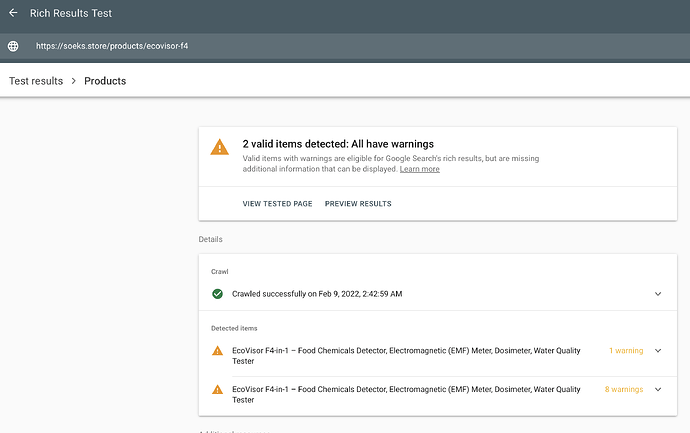The height and width of the screenshot is (433, 690).
Task: Click the '8 warnings' label
Action: [624, 389]
